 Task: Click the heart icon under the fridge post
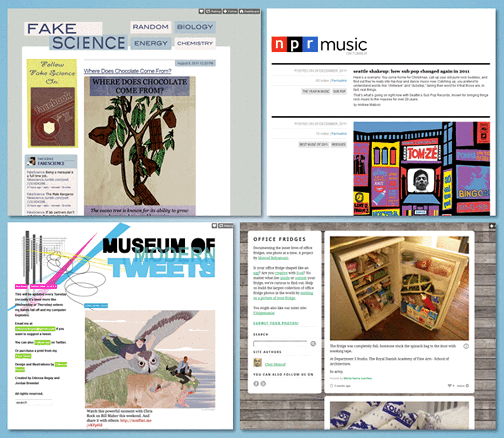point(450,386)
